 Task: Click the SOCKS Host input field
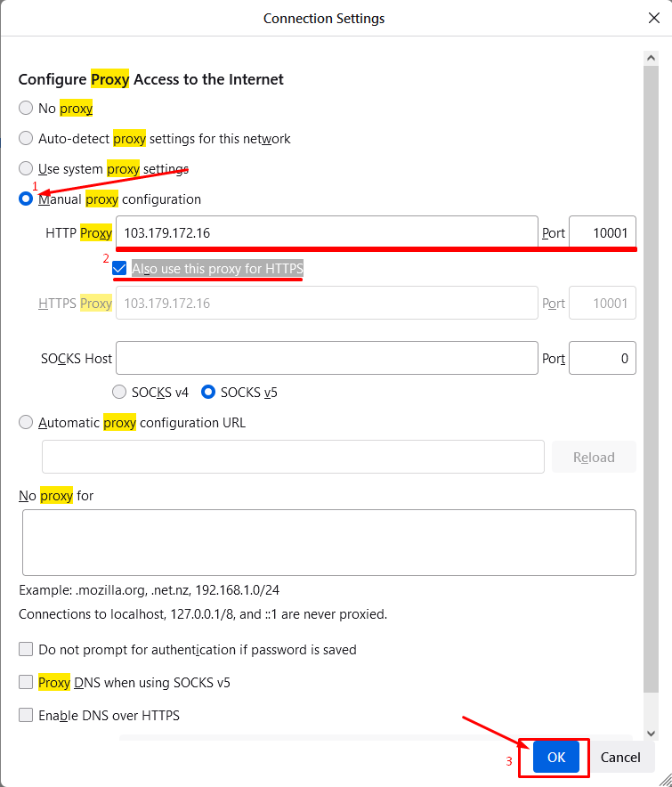click(x=327, y=359)
